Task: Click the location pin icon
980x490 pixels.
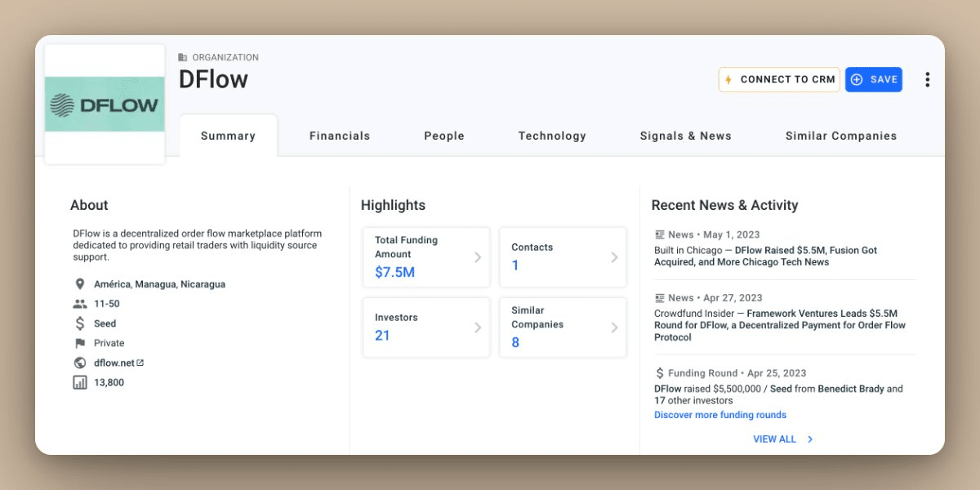Action: pos(79,284)
